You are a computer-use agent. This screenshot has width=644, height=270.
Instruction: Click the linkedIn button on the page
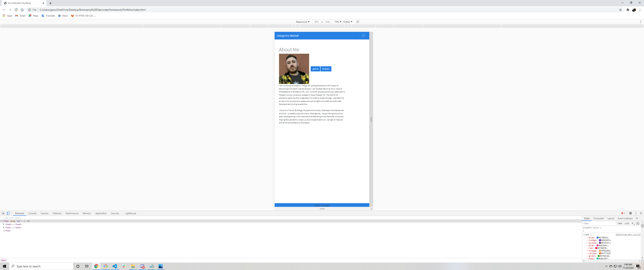coord(326,69)
